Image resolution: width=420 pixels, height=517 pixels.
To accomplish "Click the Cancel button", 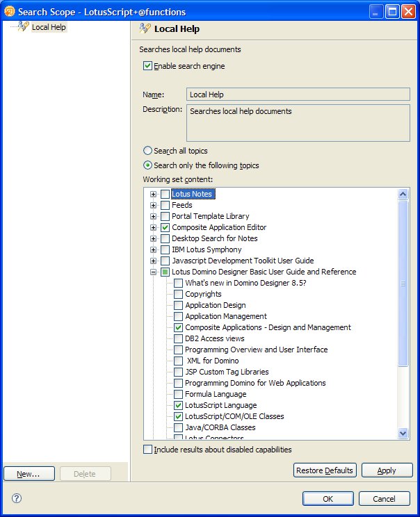I will [384, 498].
